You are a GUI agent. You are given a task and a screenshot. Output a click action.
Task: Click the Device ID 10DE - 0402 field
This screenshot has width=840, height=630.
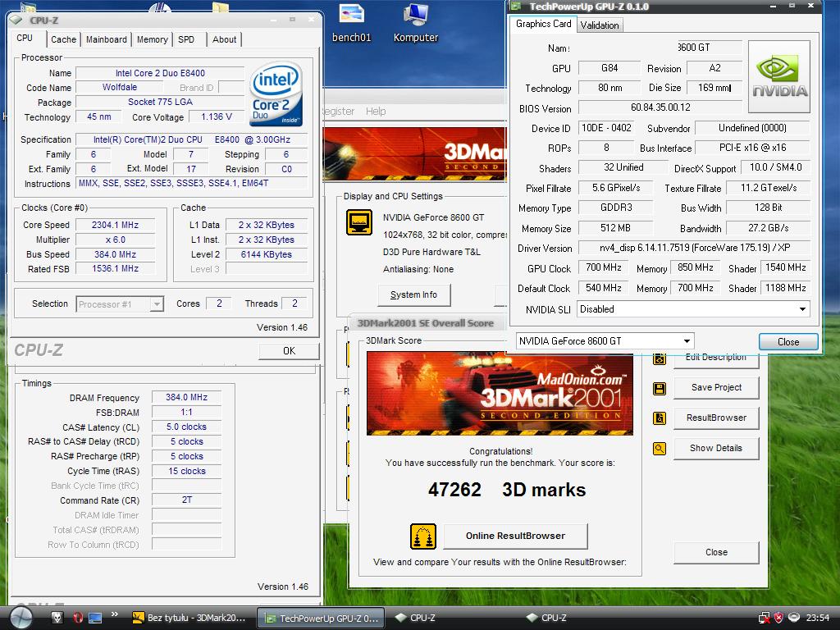click(606, 127)
